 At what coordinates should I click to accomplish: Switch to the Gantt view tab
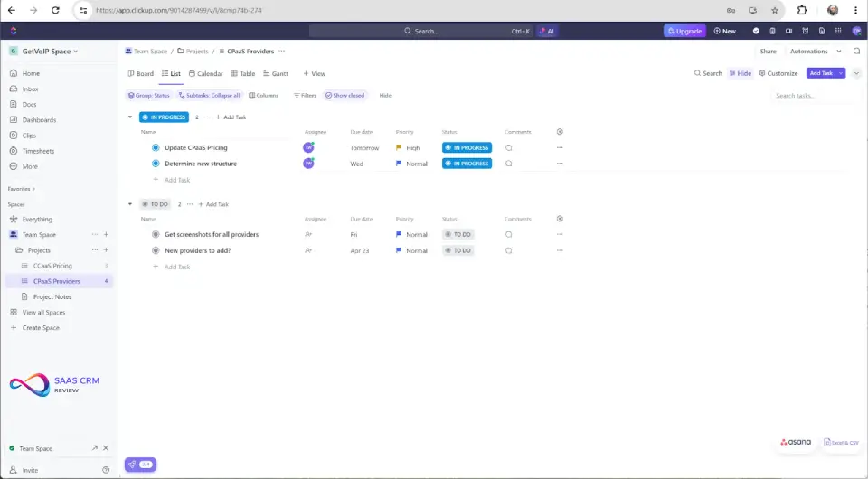tap(275, 73)
